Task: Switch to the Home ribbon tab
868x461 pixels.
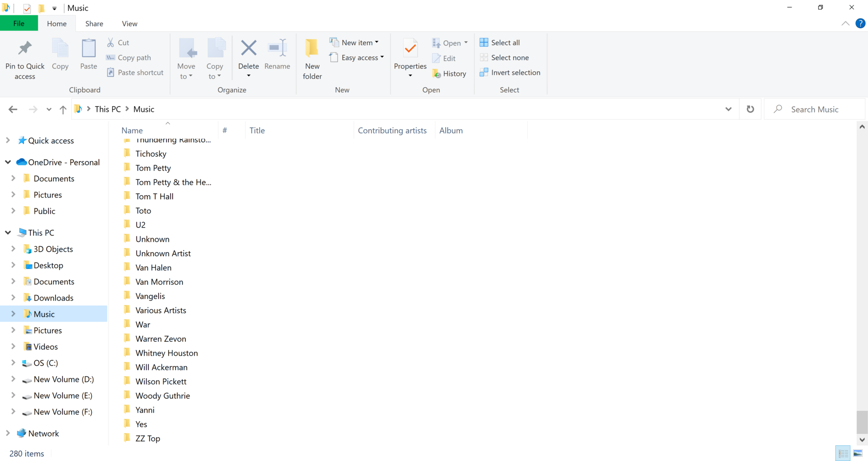Action: click(x=57, y=24)
